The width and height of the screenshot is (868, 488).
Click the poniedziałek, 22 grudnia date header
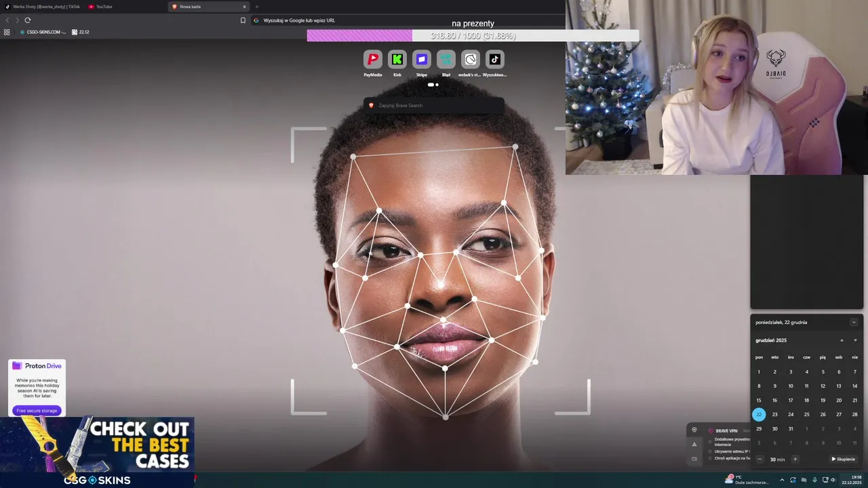(781, 322)
